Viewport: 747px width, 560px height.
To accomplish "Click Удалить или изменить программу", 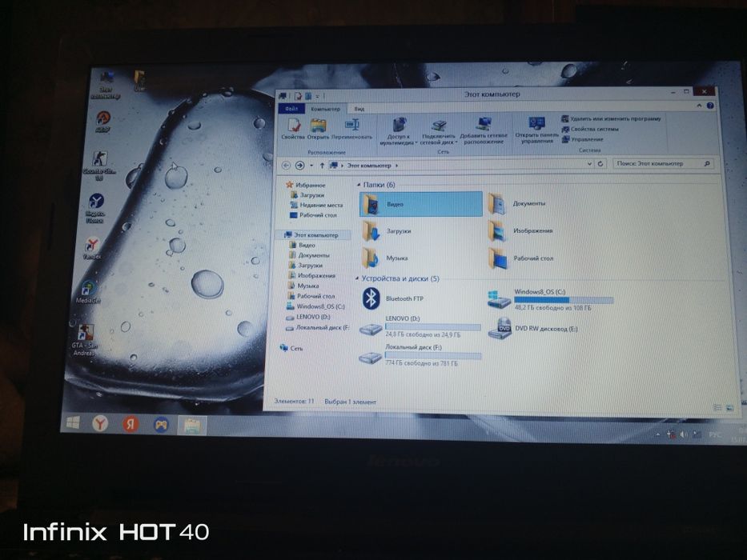I will 611,118.
